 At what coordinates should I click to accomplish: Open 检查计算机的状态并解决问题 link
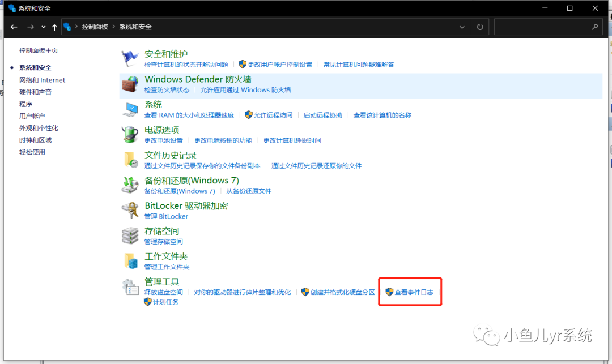click(x=186, y=65)
